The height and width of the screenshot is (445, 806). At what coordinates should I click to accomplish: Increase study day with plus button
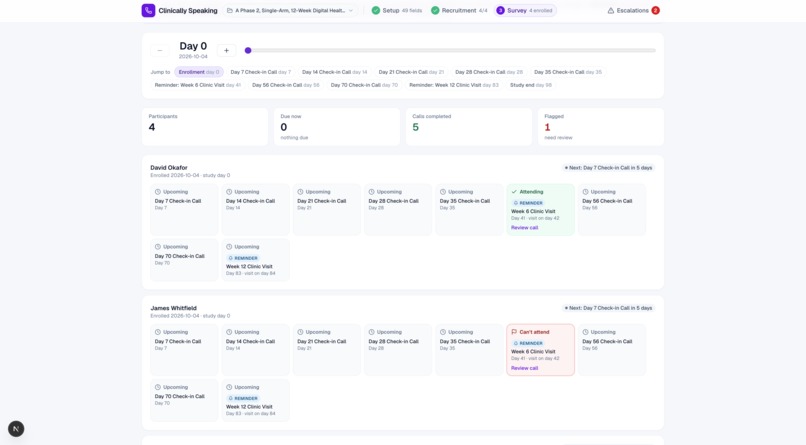pos(226,50)
